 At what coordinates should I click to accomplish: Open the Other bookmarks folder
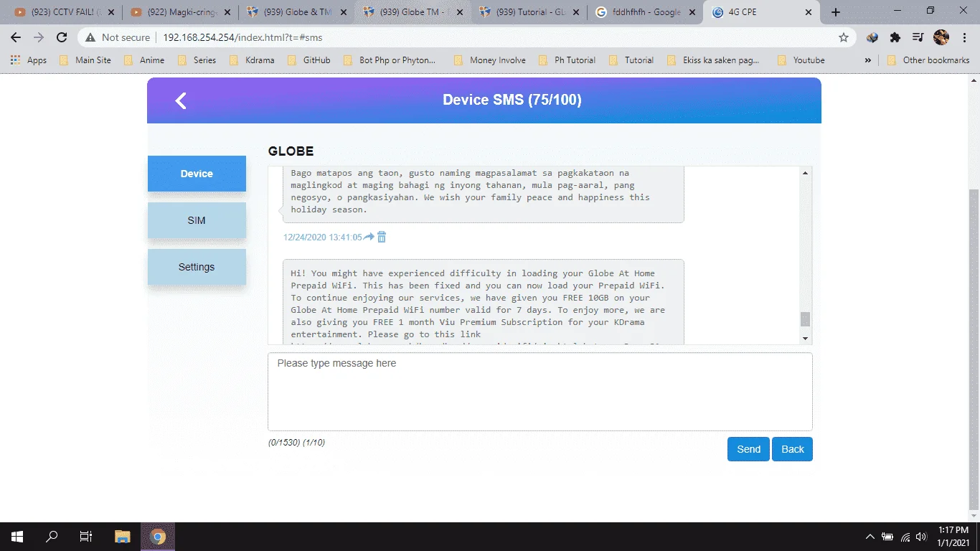tap(928, 60)
